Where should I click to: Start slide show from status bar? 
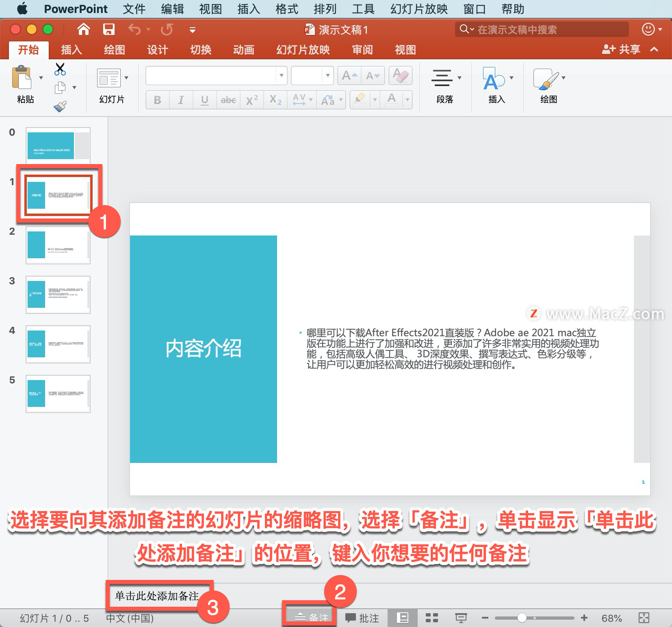point(461,618)
